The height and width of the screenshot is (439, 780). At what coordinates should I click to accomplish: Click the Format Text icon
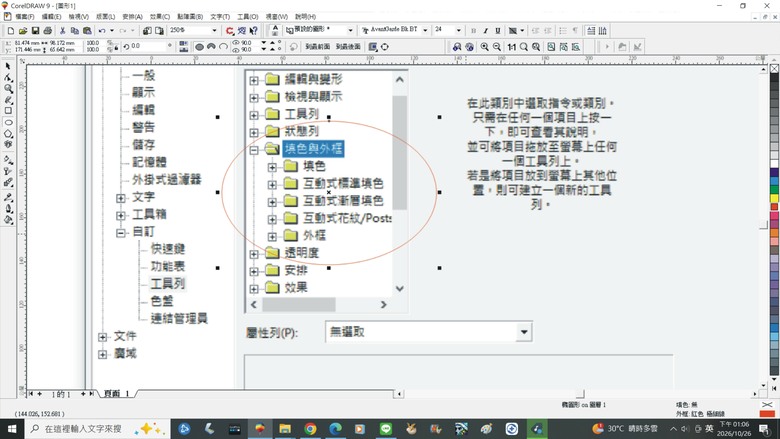point(275,31)
